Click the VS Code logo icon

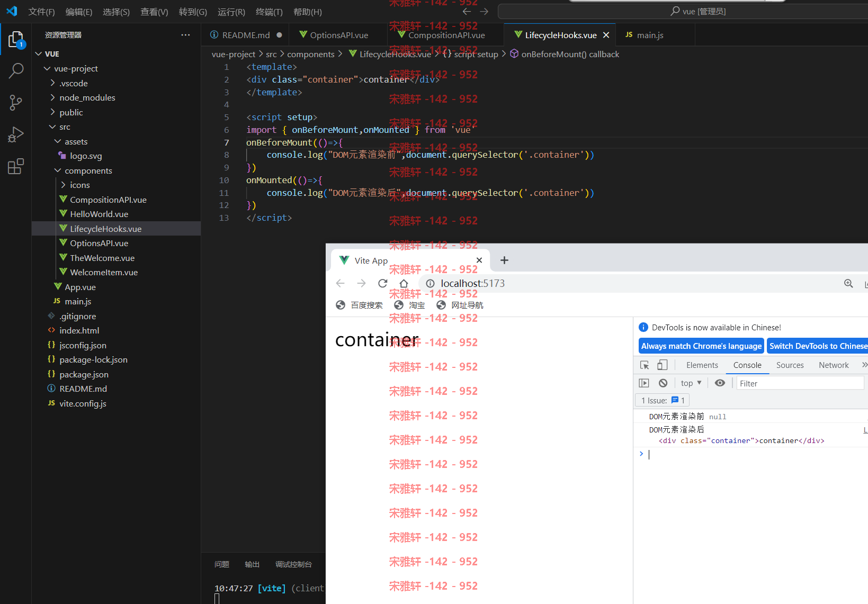[x=12, y=11]
